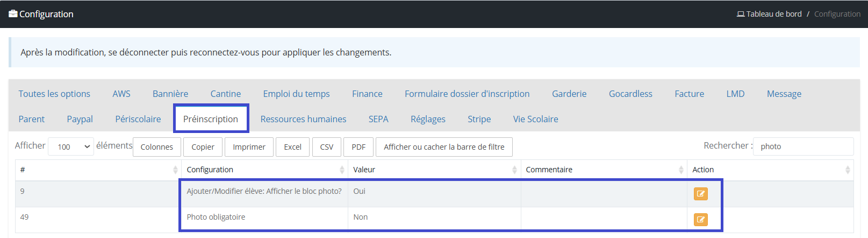868x238 pixels.
Task: Click the Imprimer button
Action: click(249, 146)
